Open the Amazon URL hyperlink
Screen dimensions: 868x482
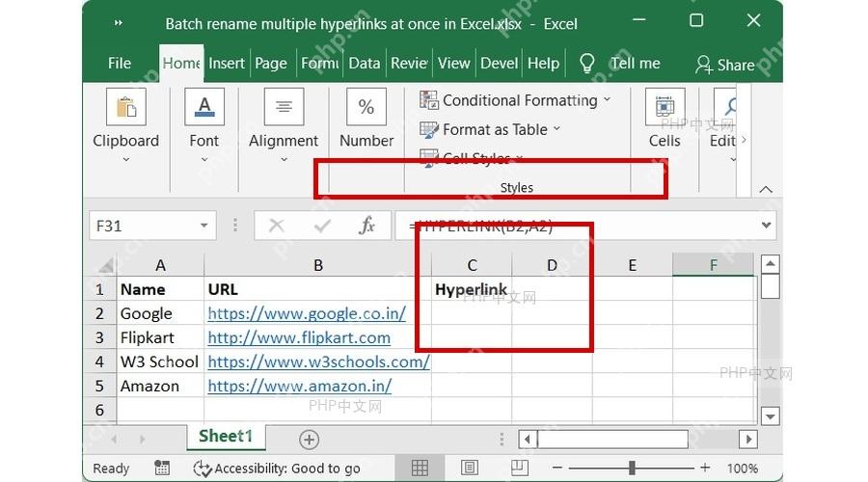[300, 386]
